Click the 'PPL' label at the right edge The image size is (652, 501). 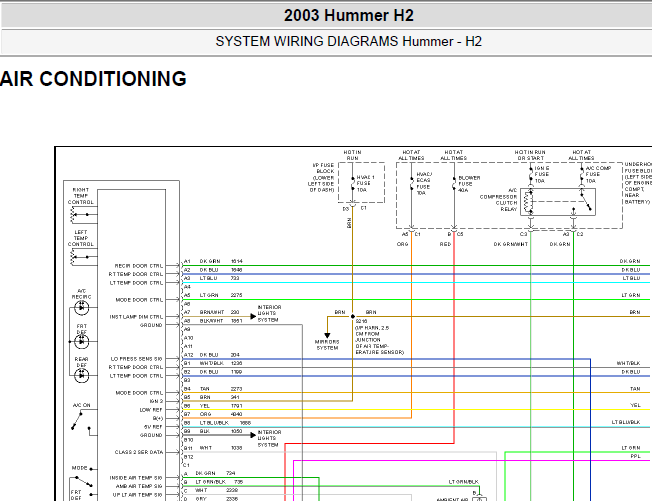[x=635, y=457]
